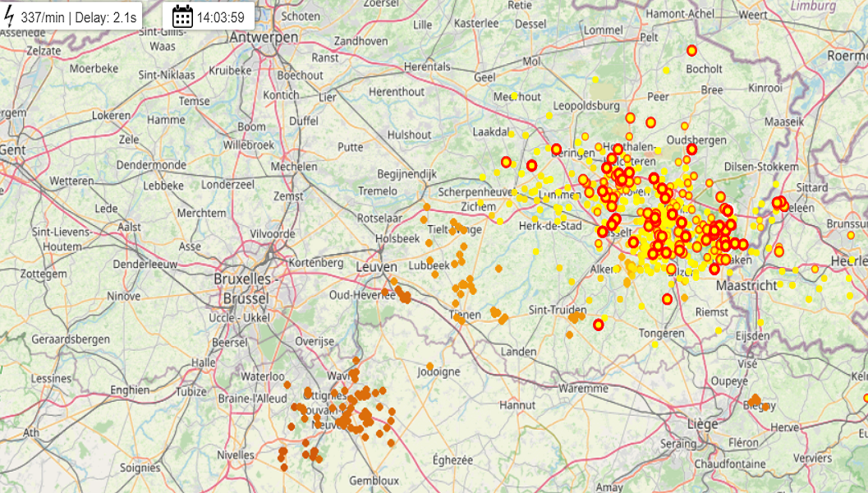The width and height of the screenshot is (868, 493).
Task: Click the Herk-de-Stad town label
Action: coord(550,226)
